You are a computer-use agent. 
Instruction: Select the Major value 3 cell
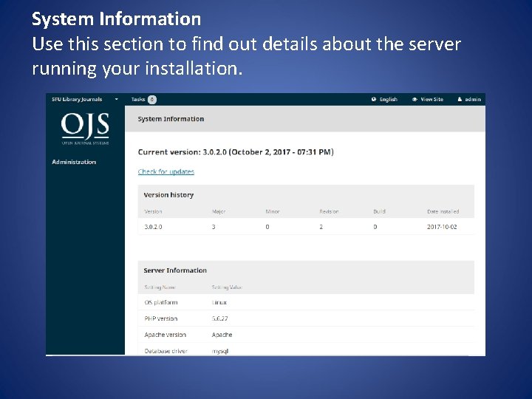pyautogui.click(x=214, y=227)
